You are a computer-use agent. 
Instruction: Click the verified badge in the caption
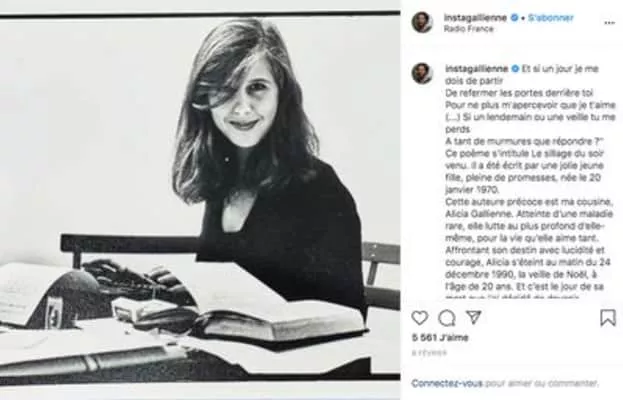click(x=515, y=68)
